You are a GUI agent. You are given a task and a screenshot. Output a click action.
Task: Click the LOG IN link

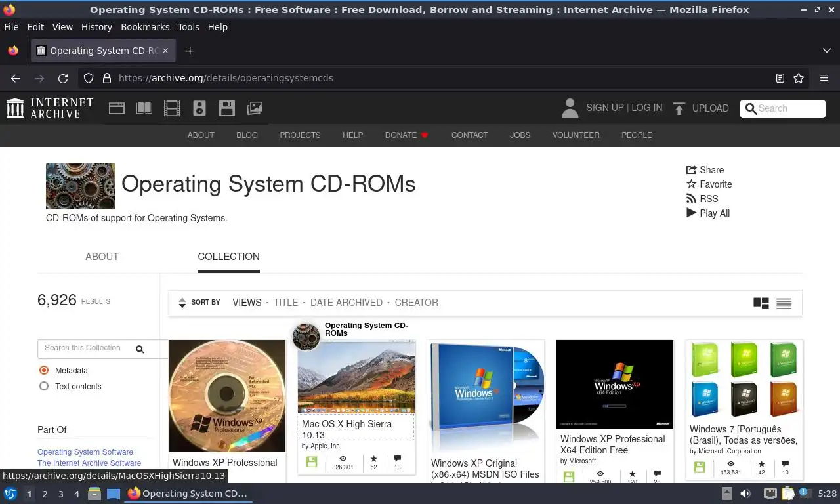pyautogui.click(x=647, y=108)
